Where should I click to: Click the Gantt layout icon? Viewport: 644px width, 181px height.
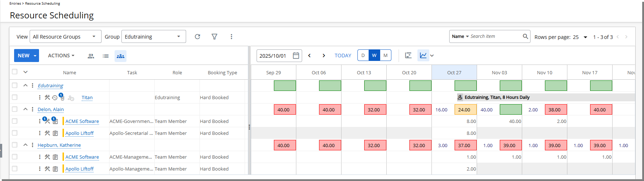[408, 56]
